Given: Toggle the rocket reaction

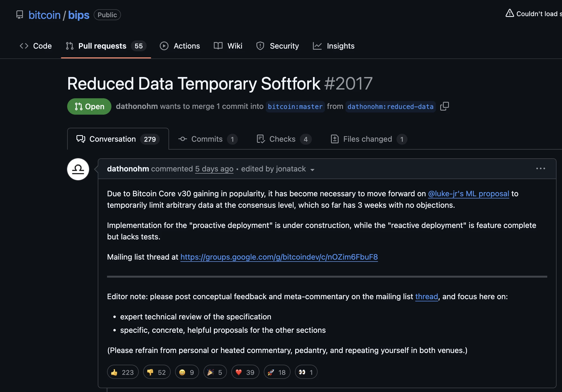Looking at the screenshot, I should click(x=277, y=372).
